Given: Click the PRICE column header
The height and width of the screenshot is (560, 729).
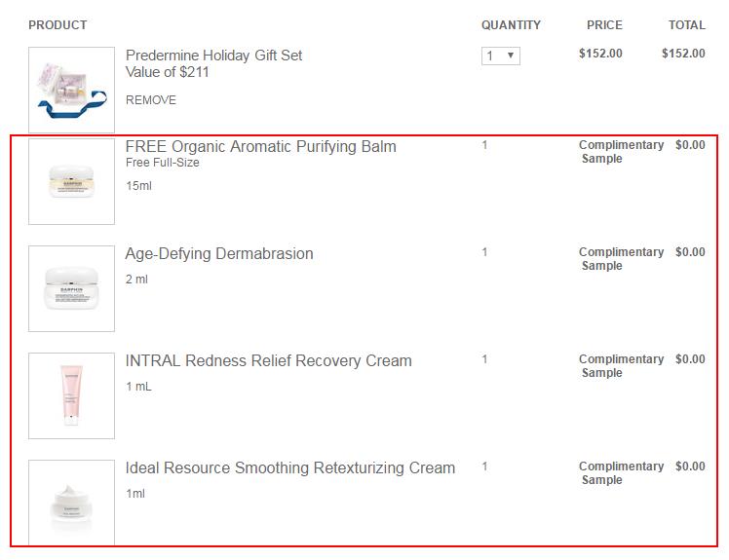Looking at the screenshot, I should click(604, 25).
